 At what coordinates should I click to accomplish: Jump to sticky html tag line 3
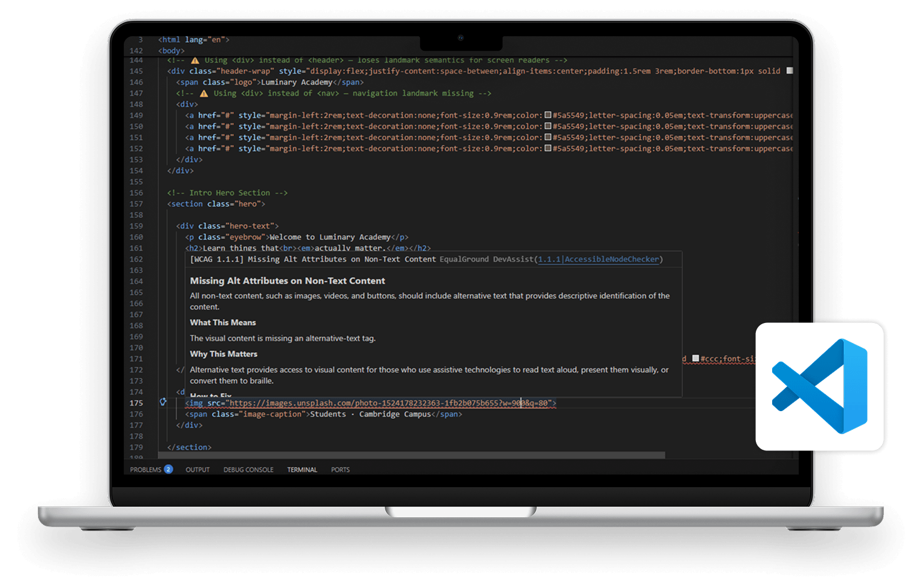coord(193,40)
